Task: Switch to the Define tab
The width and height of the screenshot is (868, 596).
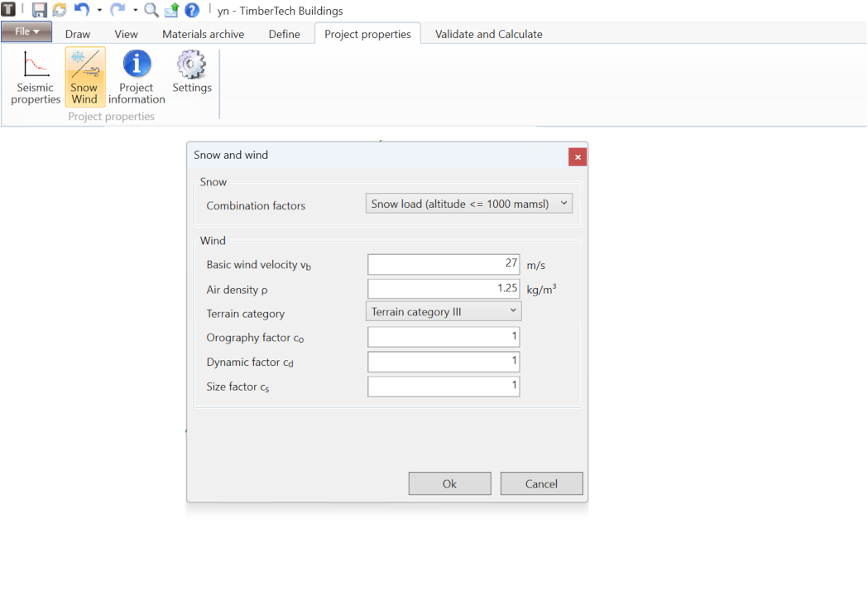Action: pyautogui.click(x=285, y=34)
